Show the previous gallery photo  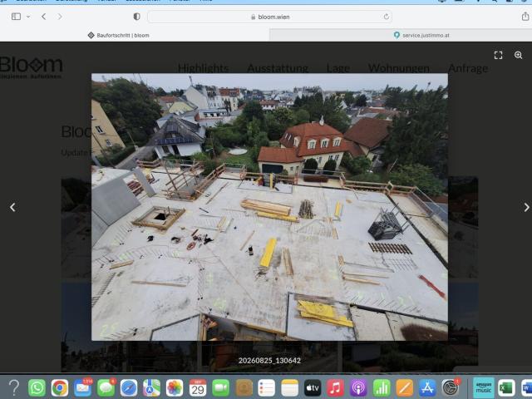12,207
